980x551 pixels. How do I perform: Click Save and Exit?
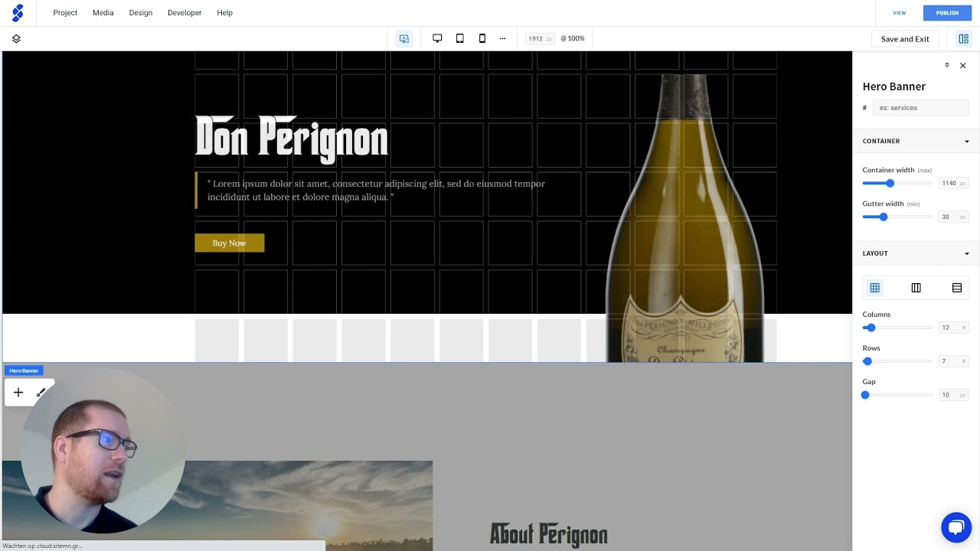click(x=905, y=39)
